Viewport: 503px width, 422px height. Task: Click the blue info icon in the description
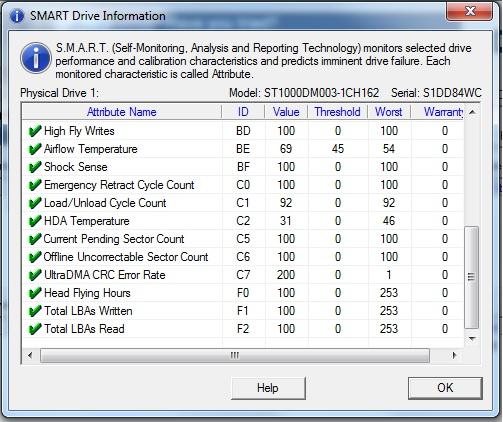[x=36, y=58]
